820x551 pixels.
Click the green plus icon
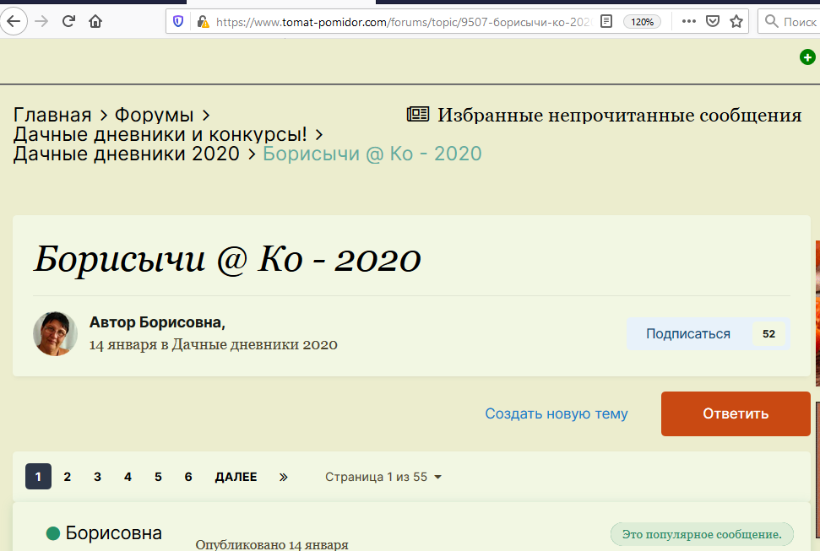pyautogui.click(x=807, y=58)
